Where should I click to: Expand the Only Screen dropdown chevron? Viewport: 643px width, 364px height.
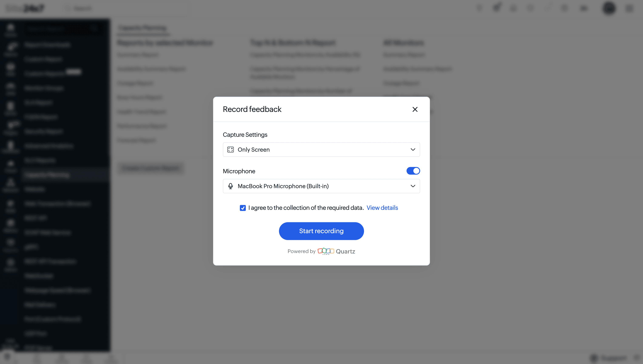413,150
